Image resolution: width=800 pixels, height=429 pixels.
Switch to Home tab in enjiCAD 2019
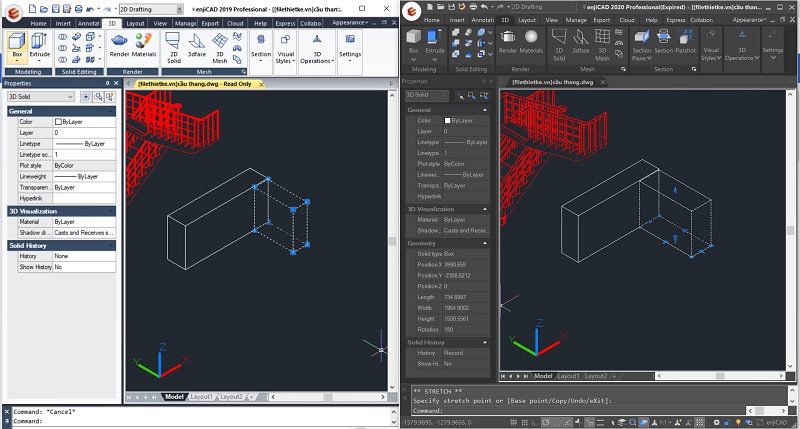tap(38, 23)
